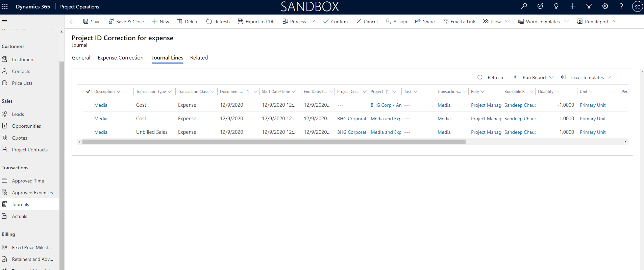Open the grid's more commands ellipsis
This screenshot has height=270, width=644.
[621, 77]
